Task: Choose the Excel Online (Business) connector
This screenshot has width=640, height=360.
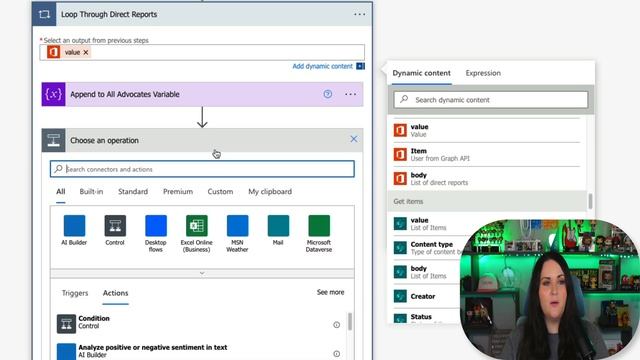Action: (x=196, y=233)
